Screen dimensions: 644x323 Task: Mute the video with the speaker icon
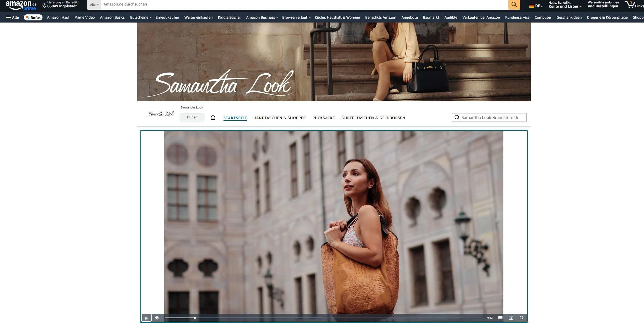(157, 318)
